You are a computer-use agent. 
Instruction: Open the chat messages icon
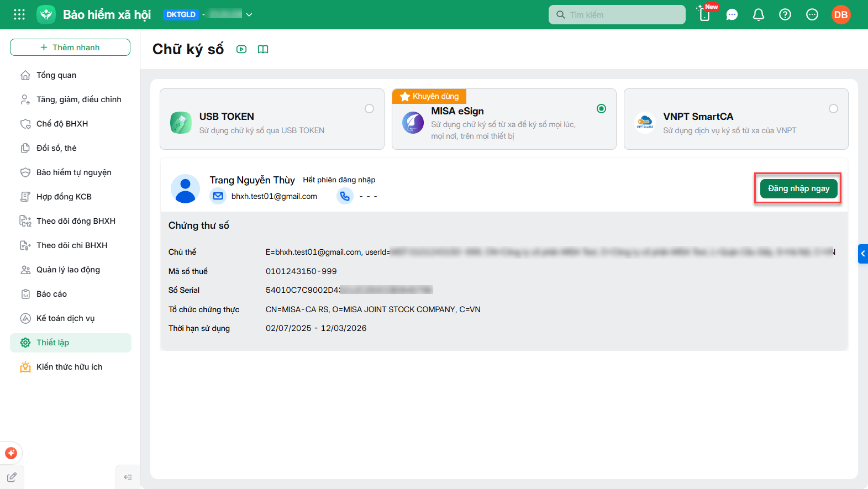point(732,15)
